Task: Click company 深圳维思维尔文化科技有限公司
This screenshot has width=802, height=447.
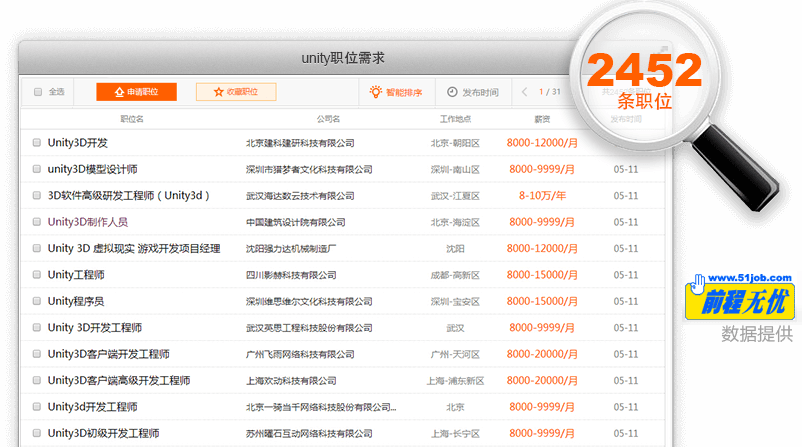Action: tap(309, 302)
